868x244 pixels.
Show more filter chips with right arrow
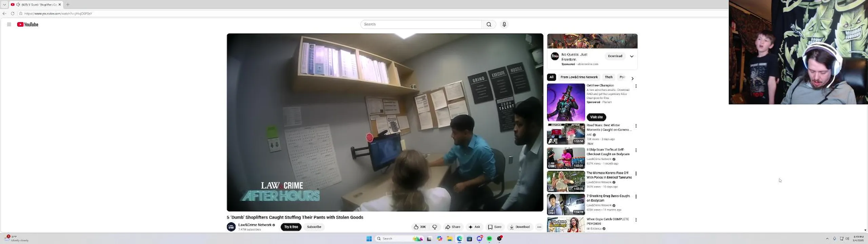coord(632,78)
